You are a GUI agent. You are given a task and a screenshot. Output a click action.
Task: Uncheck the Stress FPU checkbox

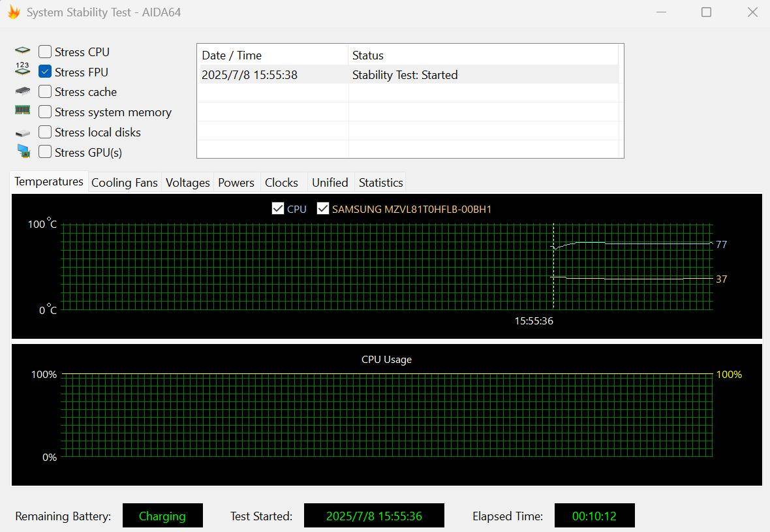pyautogui.click(x=44, y=72)
